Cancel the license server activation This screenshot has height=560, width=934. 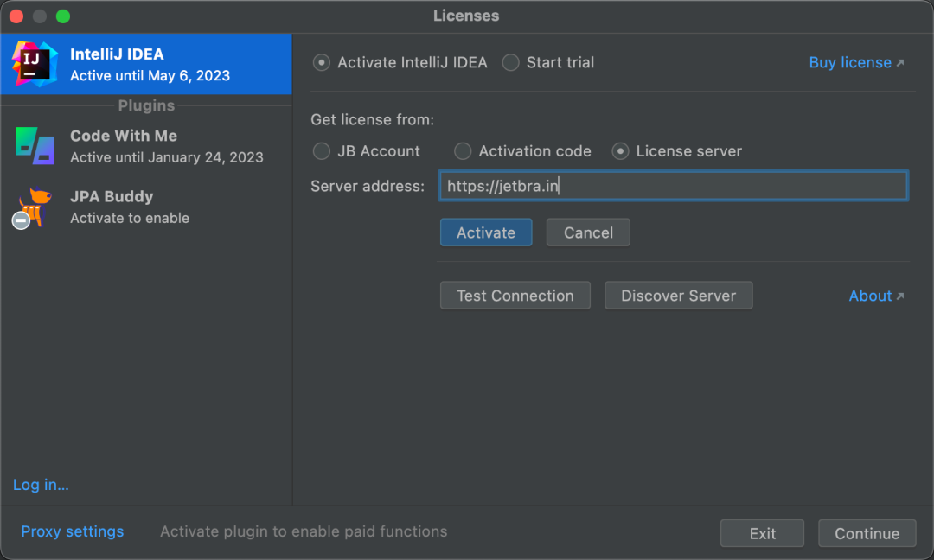pyautogui.click(x=588, y=232)
